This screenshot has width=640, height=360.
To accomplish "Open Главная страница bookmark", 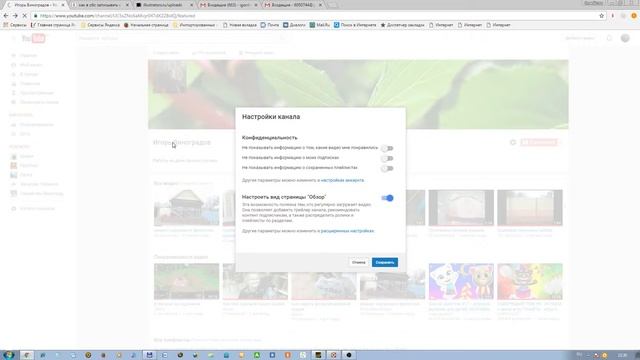I will [x=53, y=25].
